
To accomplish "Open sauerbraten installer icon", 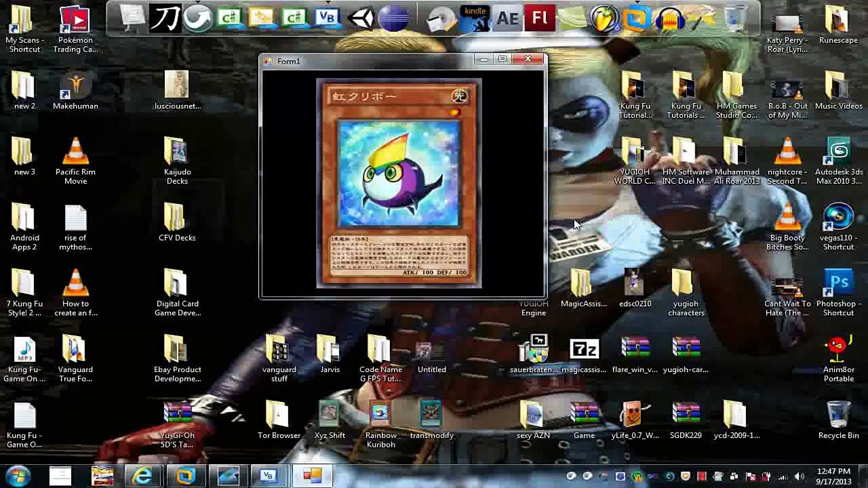I will tap(534, 354).
